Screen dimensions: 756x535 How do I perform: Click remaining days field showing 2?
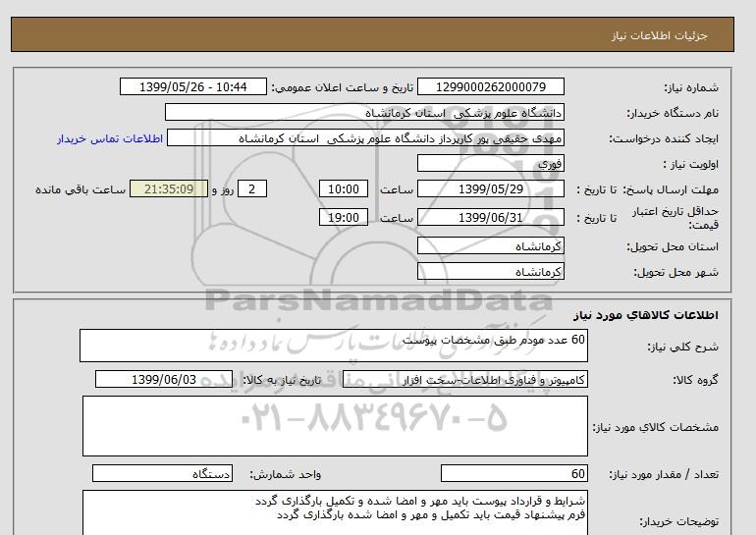tap(252, 188)
